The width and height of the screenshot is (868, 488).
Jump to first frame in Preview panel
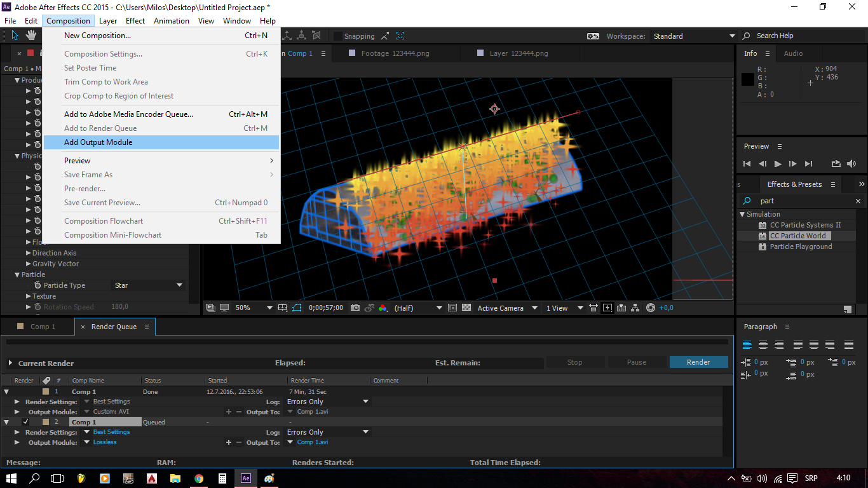pos(747,164)
